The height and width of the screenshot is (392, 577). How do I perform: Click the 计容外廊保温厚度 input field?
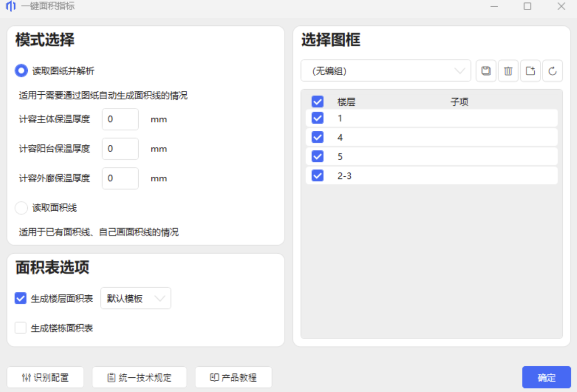pyautogui.click(x=120, y=178)
